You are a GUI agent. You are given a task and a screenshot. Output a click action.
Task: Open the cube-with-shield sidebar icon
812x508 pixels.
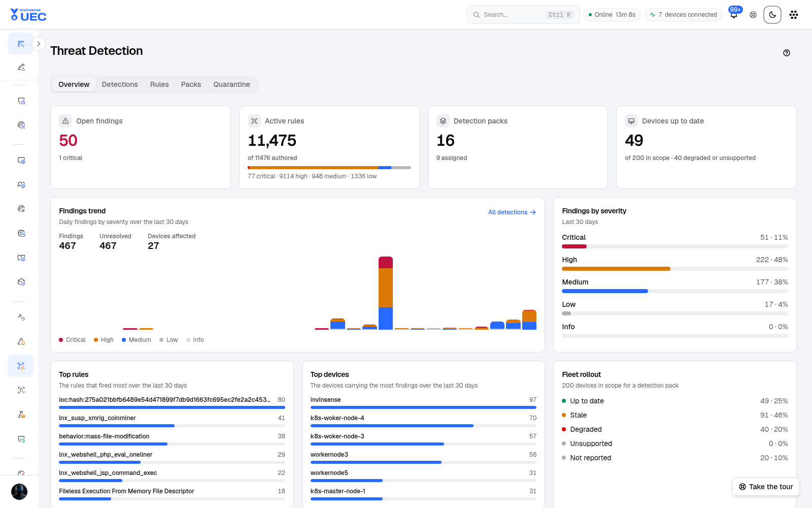coord(21,282)
